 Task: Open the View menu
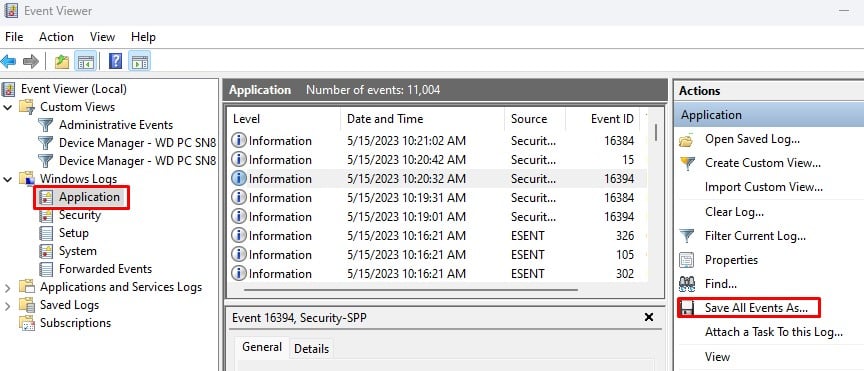pos(102,37)
